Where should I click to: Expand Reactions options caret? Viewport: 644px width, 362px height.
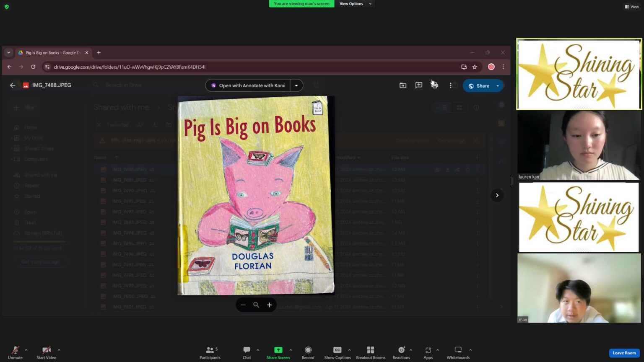tap(411, 350)
